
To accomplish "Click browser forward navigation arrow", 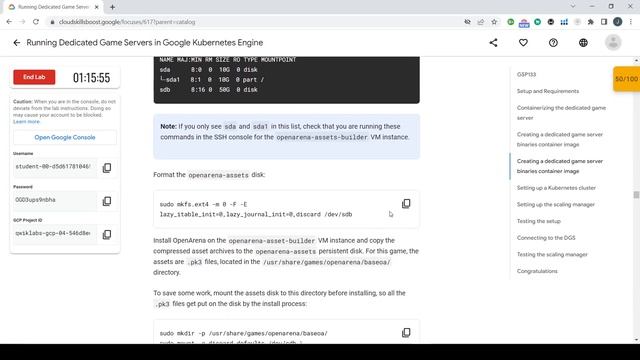I will pos(22,22).
